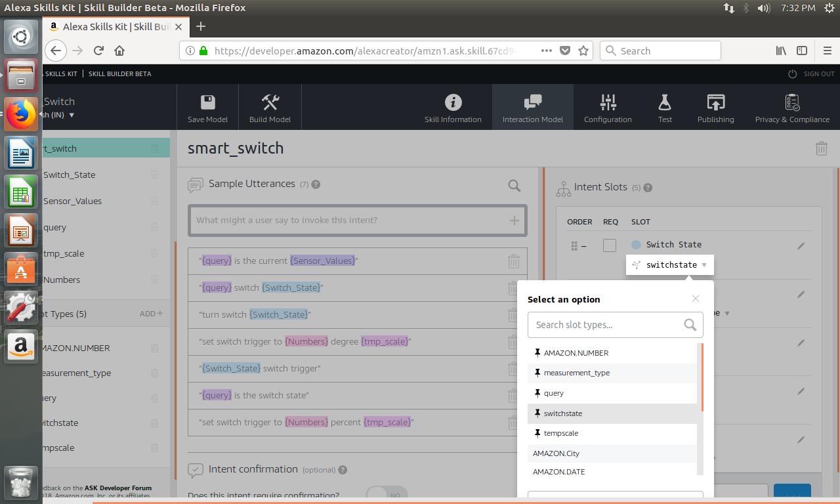This screenshot has height=504, width=840.
Task: Go to the Publishing tab
Action: click(x=715, y=108)
